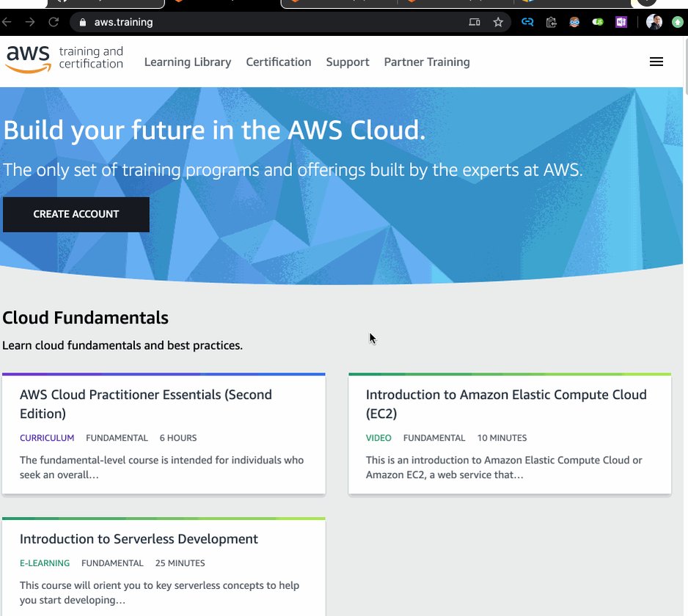688x616 pixels.
Task: Toggle the green JS extension
Action: click(598, 22)
